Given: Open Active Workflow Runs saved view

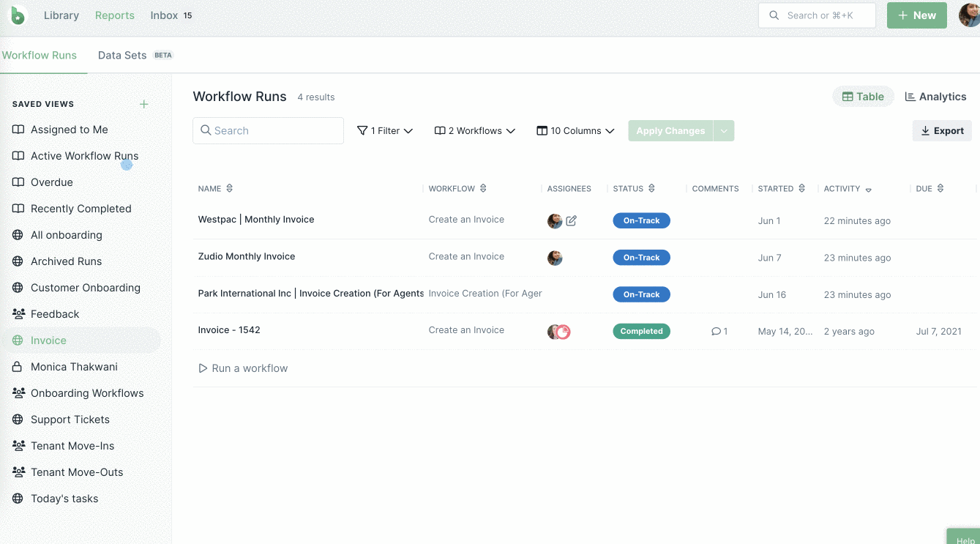Looking at the screenshot, I should click(84, 156).
